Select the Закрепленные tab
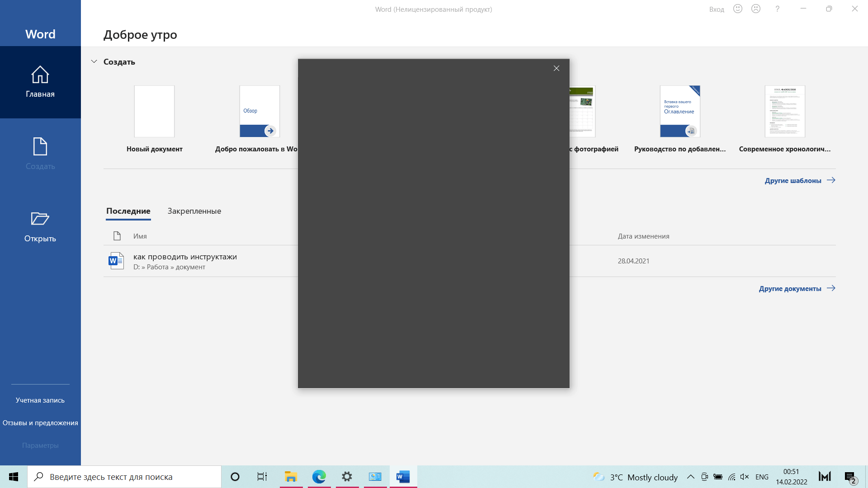The width and height of the screenshot is (868, 488). 194,211
